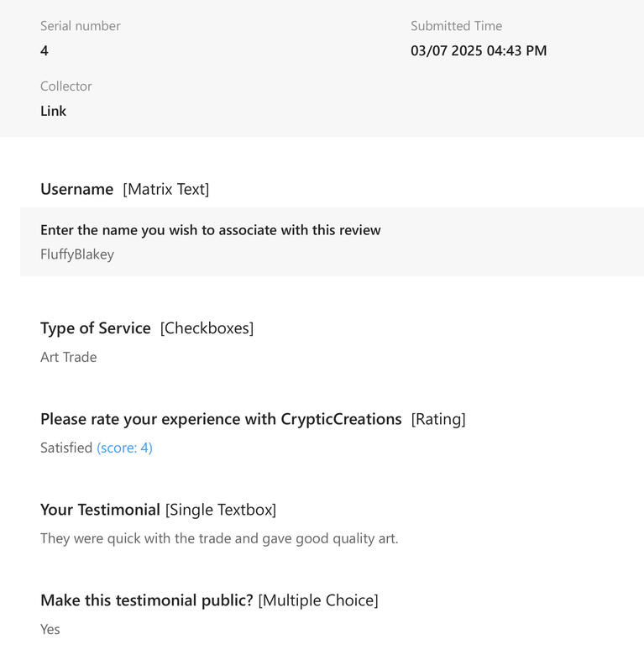Click the CrypticCreations rating question heading
The height and width of the screenshot is (655, 644).
click(221, 419)
